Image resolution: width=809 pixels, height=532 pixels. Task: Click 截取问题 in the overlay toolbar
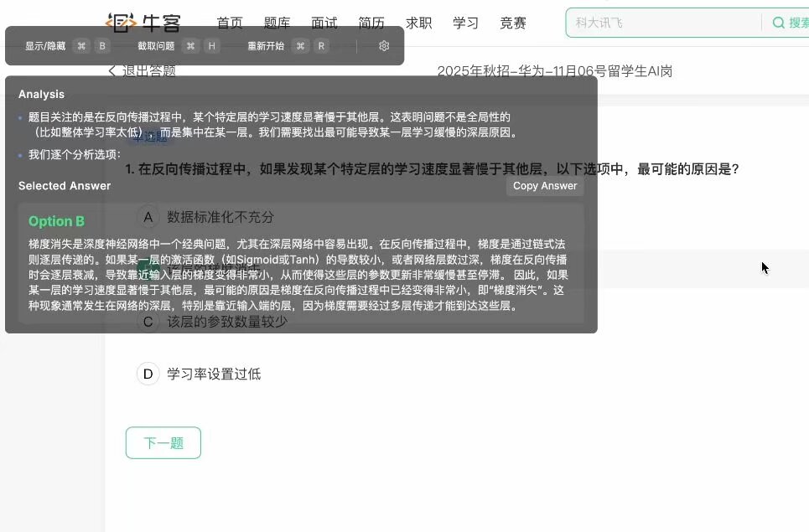[x=156, y=46]
